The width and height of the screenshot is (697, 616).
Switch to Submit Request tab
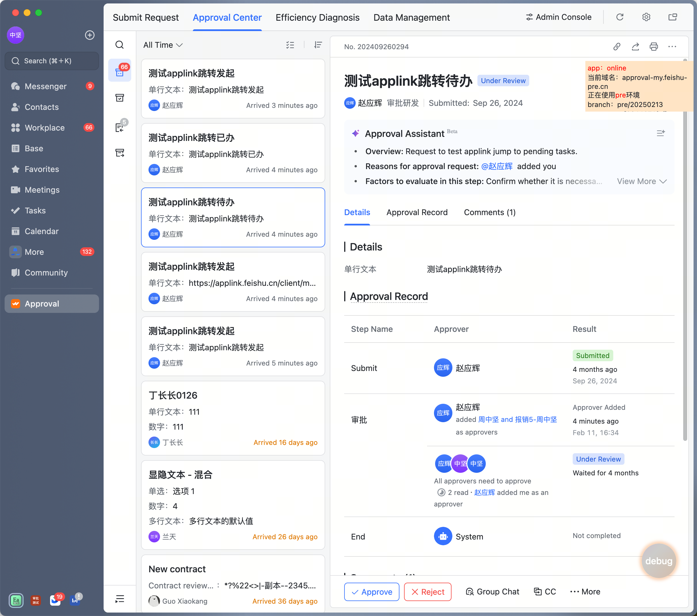tap(146, 17)
